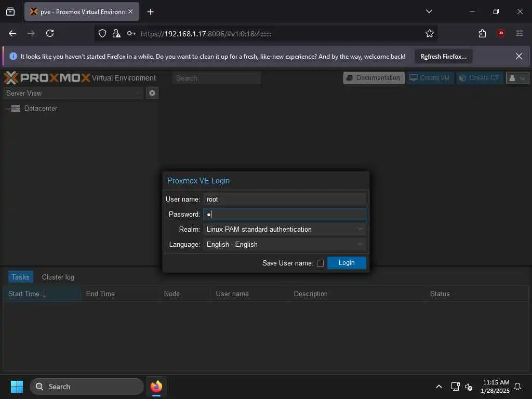Click the Firefox View icon in the tab strip

click(x=10, y=11)
